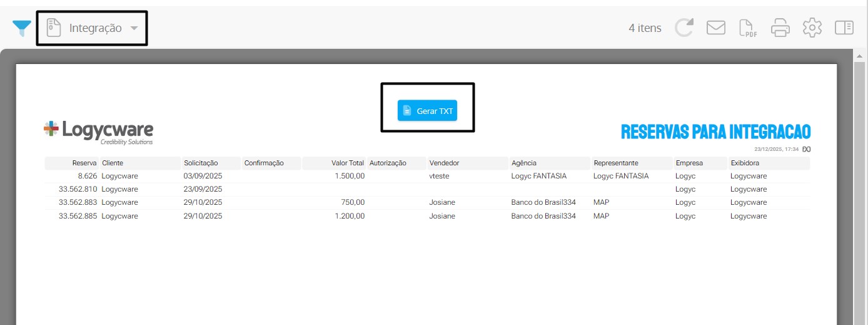Click reservation number 8.626
This screenshot has height=325, width=868.
[x=86, y=176]
